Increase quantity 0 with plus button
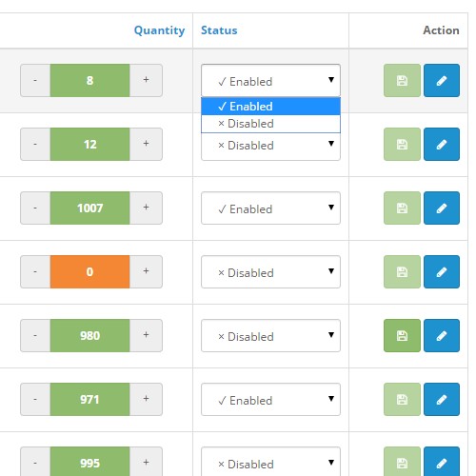 146,271
